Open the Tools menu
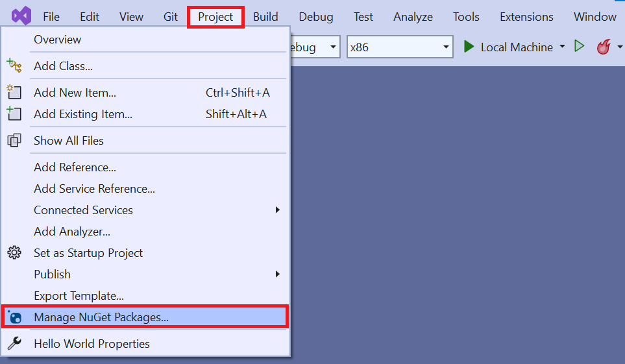The height and width of the screenshot is (364, 625). [466, 17]
